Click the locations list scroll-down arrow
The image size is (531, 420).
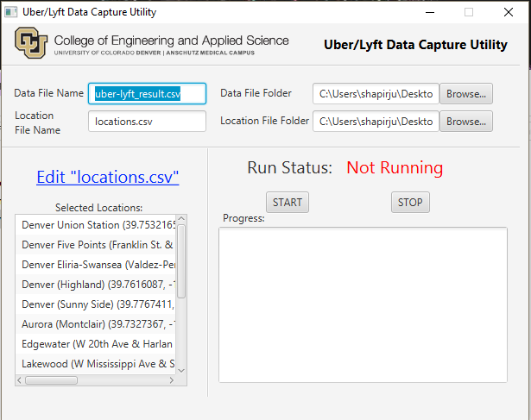181,370
